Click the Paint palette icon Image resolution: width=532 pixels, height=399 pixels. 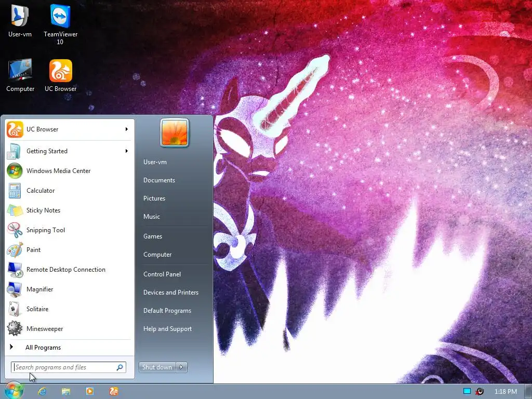pos(15,250)
